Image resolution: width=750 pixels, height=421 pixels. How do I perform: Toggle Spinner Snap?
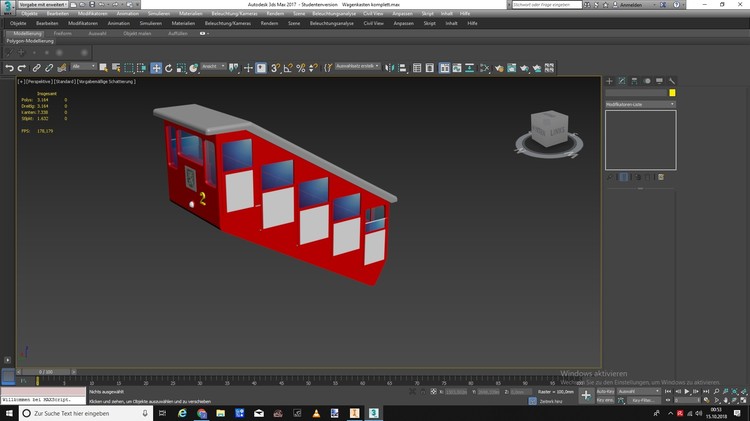coord(313,68)
